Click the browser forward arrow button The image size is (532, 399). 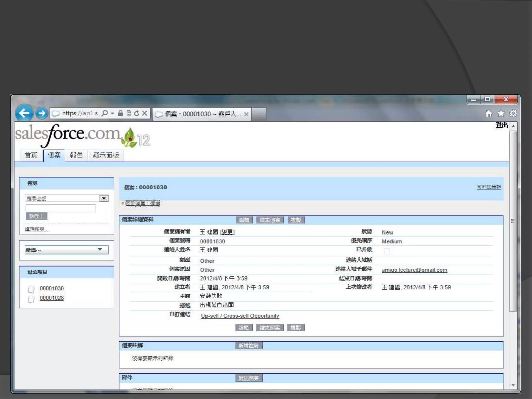click(42, 113)
